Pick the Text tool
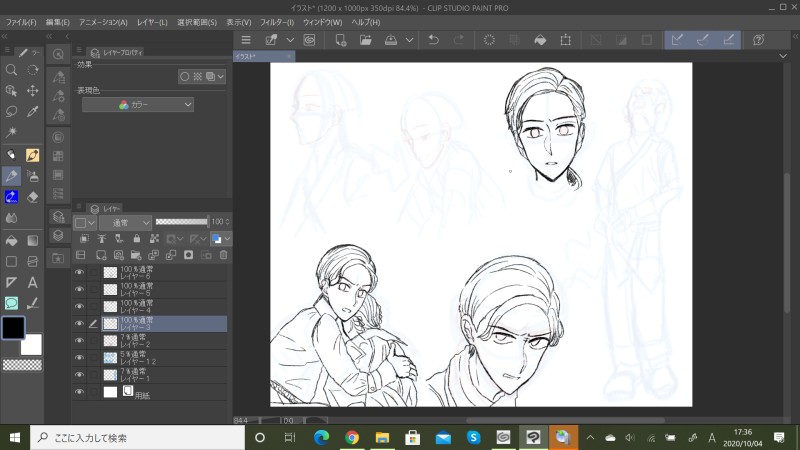This screenshot has width=800, height=450. (33, 283)
